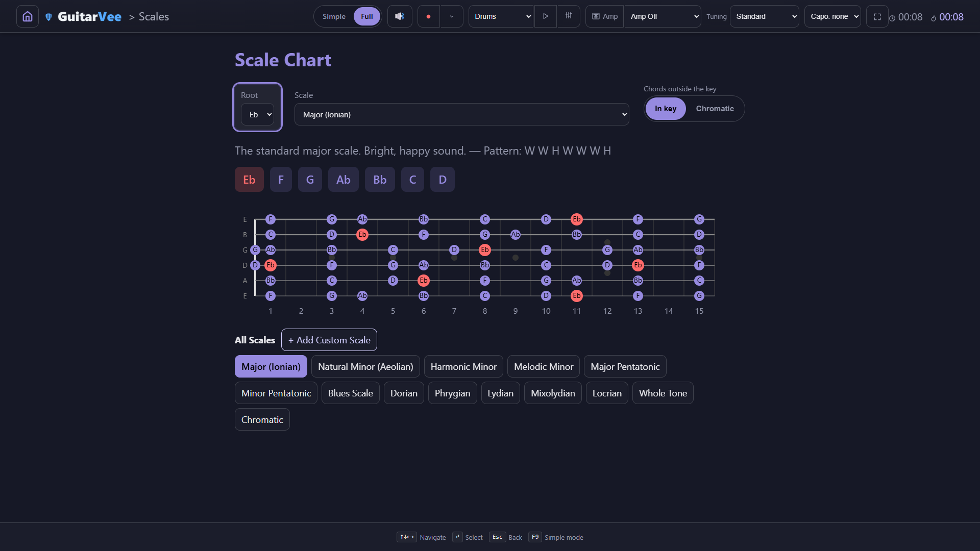Select Lydian scale

(x=500, y=393)
